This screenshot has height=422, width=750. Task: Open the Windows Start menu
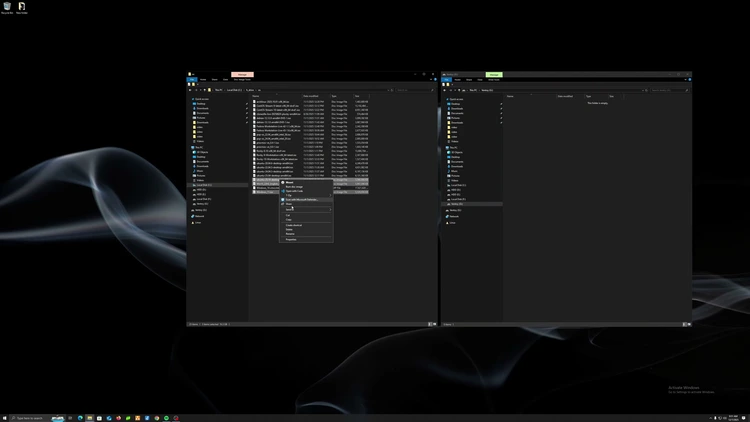[x=4, y=418]
